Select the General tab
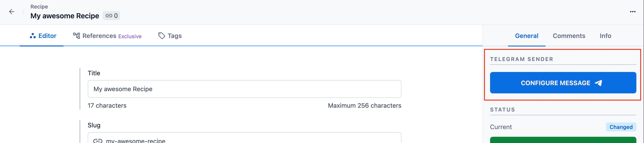Viewport: 644px width, 143px height. 527,36
